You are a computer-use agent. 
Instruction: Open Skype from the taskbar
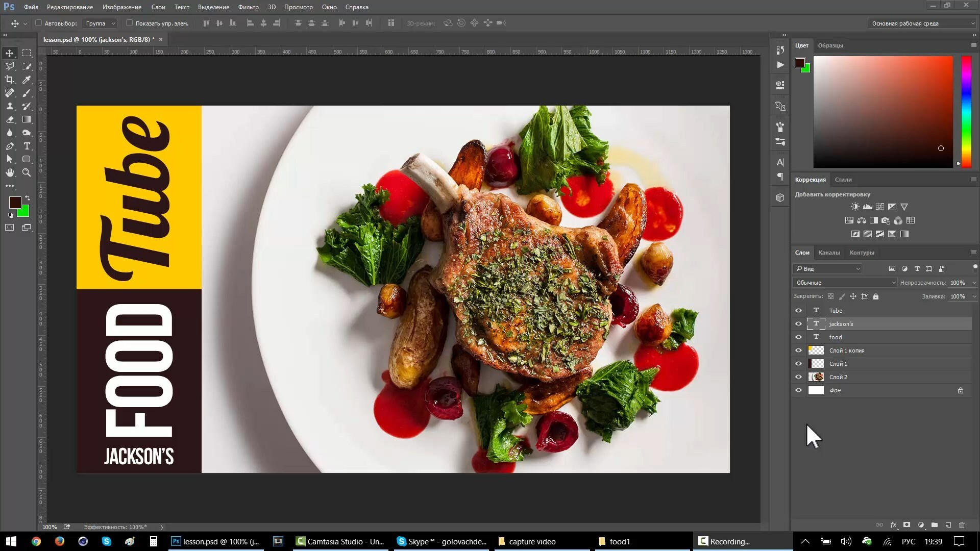click(x=442, y=541)
